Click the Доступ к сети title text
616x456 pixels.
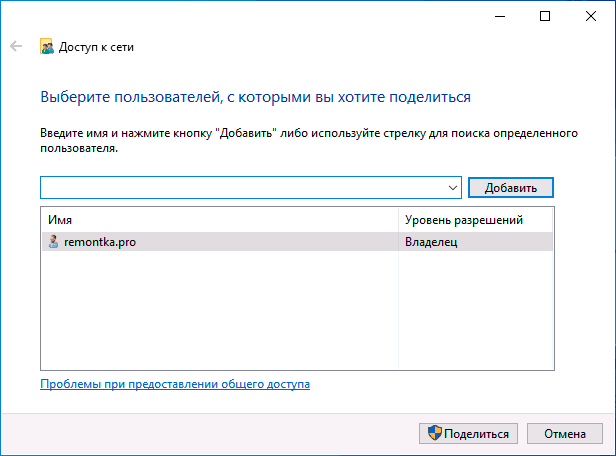coord(96,47)
